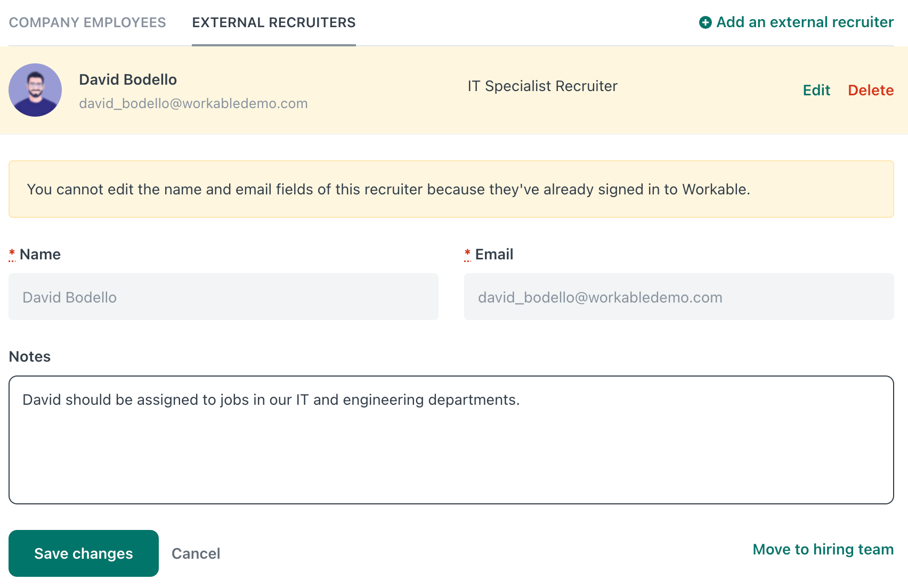Focus the Notes text area
908x588 pixels.
coord(451,440)
